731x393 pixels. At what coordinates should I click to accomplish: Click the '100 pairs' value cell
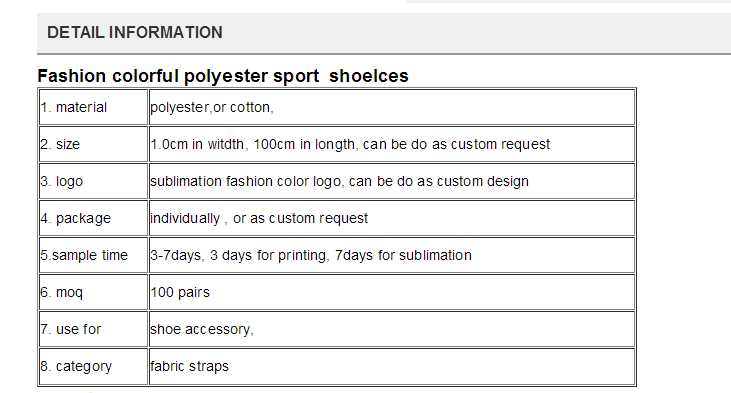392,292
